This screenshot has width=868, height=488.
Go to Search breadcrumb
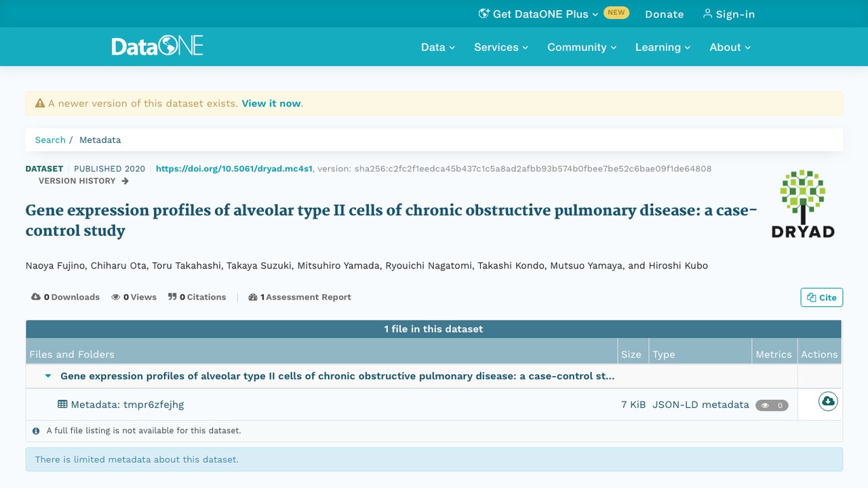pyautogui.click(x=50, y=140)
